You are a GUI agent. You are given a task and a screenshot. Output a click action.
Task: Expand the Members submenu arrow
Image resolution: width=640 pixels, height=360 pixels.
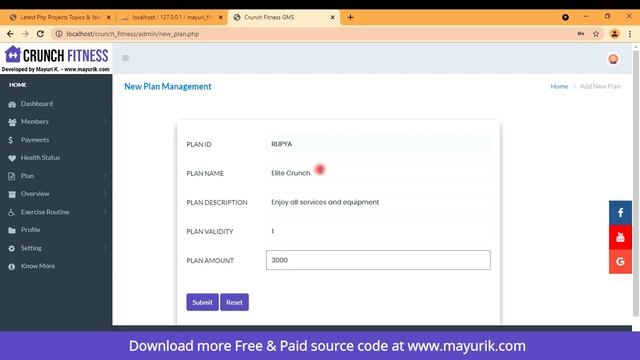point(105,121)
